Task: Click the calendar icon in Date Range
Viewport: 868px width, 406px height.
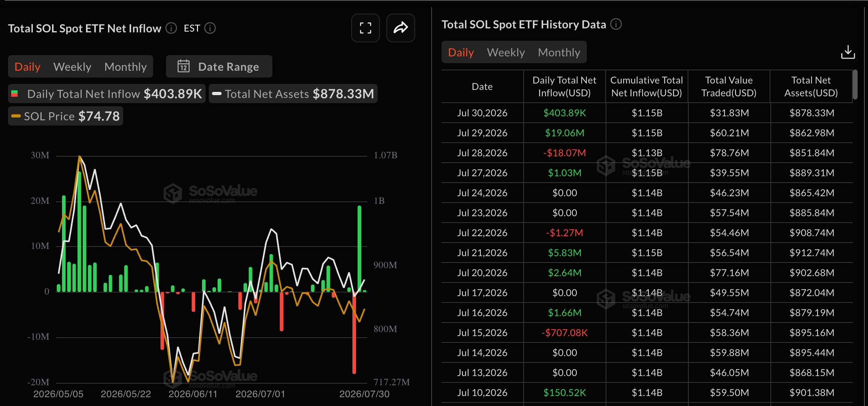Action: point(184,66)
